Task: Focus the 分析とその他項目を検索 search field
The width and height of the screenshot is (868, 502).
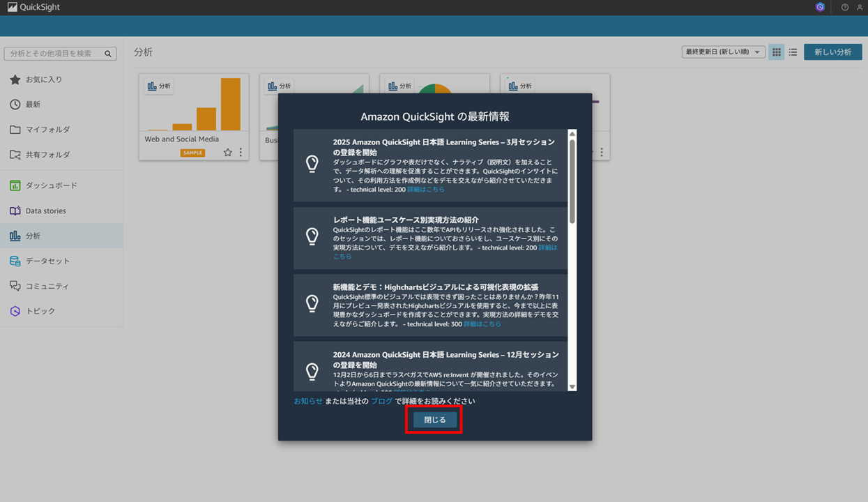Action: click(60, 54)
